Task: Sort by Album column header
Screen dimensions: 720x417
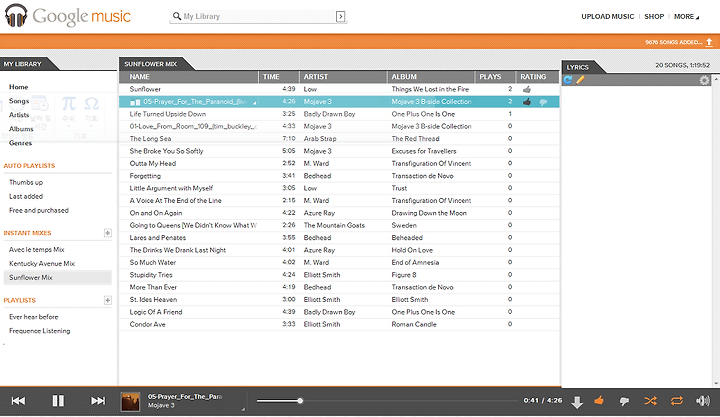Action: tap(431, 77)
